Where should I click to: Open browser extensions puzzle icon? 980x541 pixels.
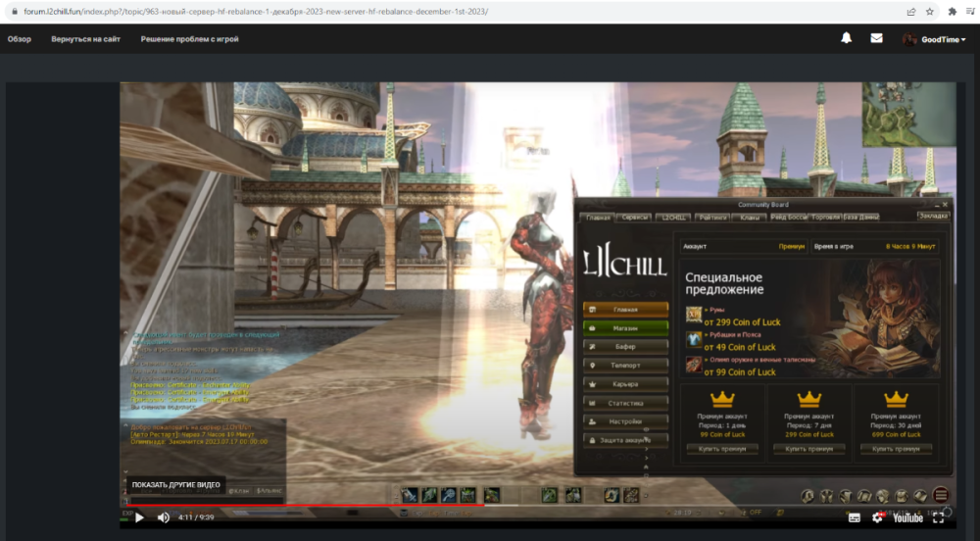(953, 12)
